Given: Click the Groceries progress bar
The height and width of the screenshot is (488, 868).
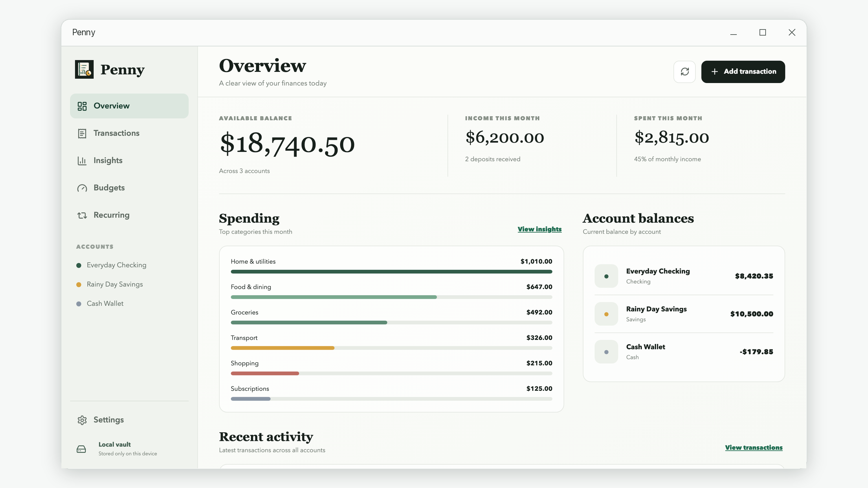Looking at the screenshot, I should [x=392, y=322].
